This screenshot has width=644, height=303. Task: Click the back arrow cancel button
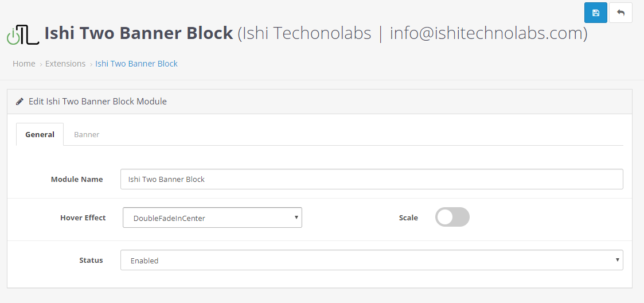coord(620,13)
